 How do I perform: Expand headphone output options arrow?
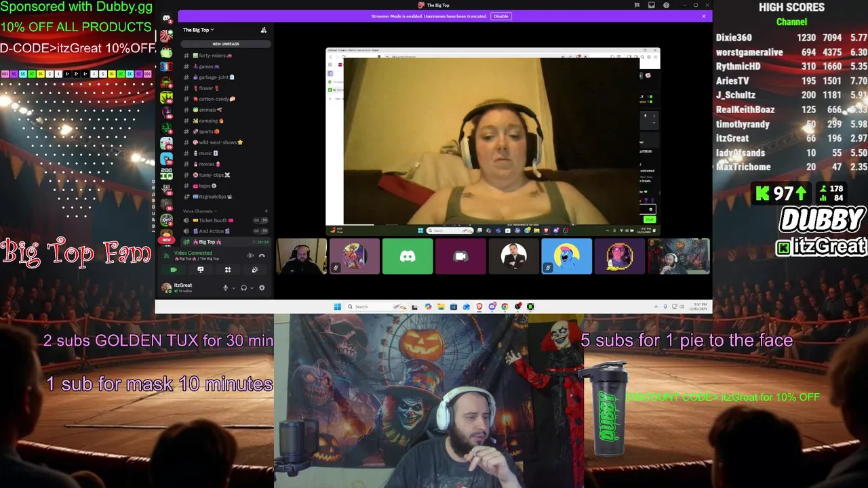[x=252, y=288]
